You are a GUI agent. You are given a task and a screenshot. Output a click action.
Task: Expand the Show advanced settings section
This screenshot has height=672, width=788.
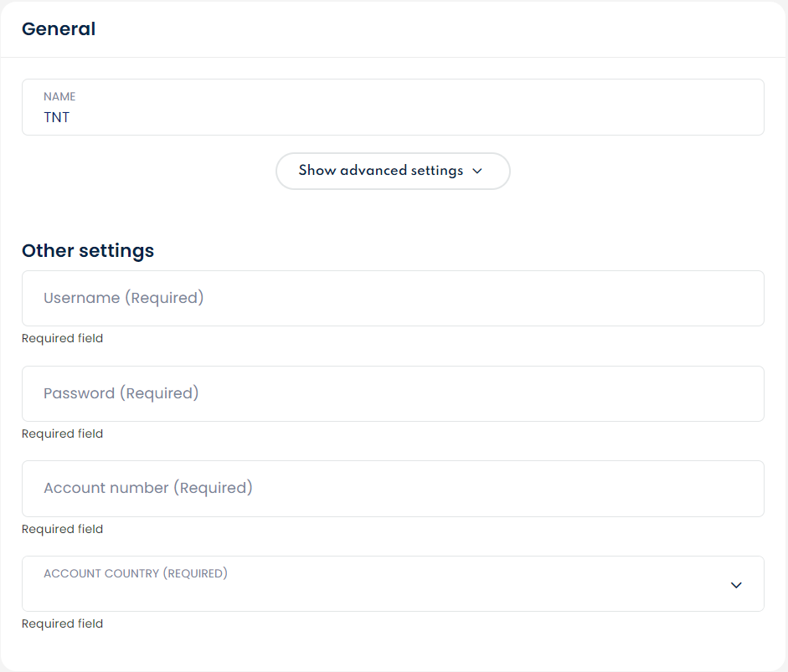(392, 171)
